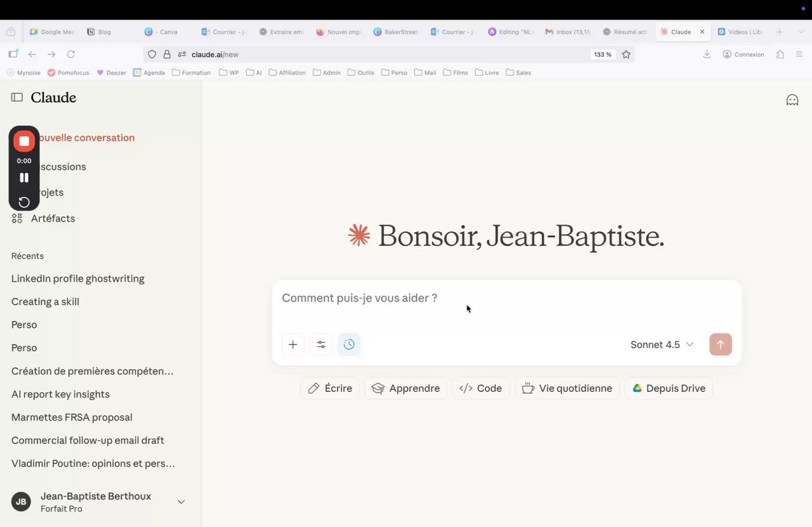Toggle extended thinking clock button
The image size is (812, 527).
click(349, 344)
